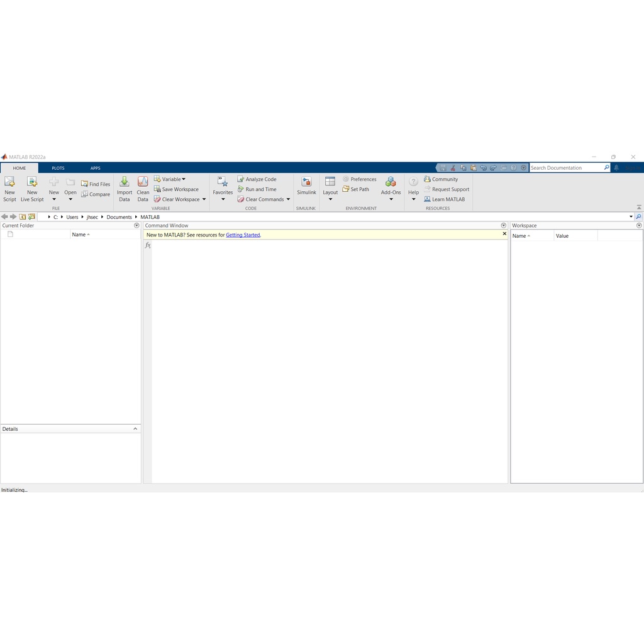Switch to the PLOTS tab
This screenshot has height=644, width=644.
tap(58, 168)
